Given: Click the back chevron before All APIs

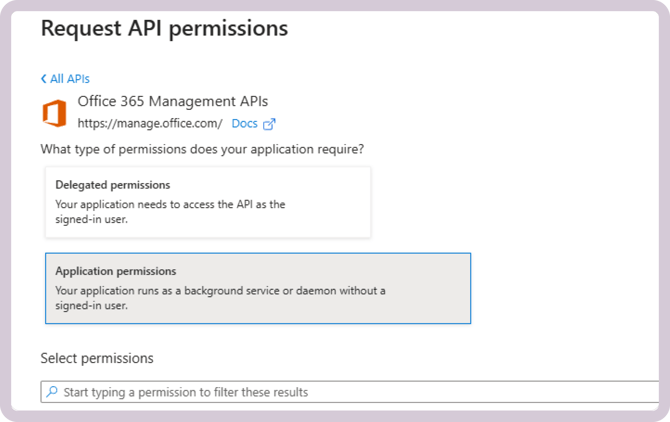Looking at the screenshot, I should tap(44, 79).
